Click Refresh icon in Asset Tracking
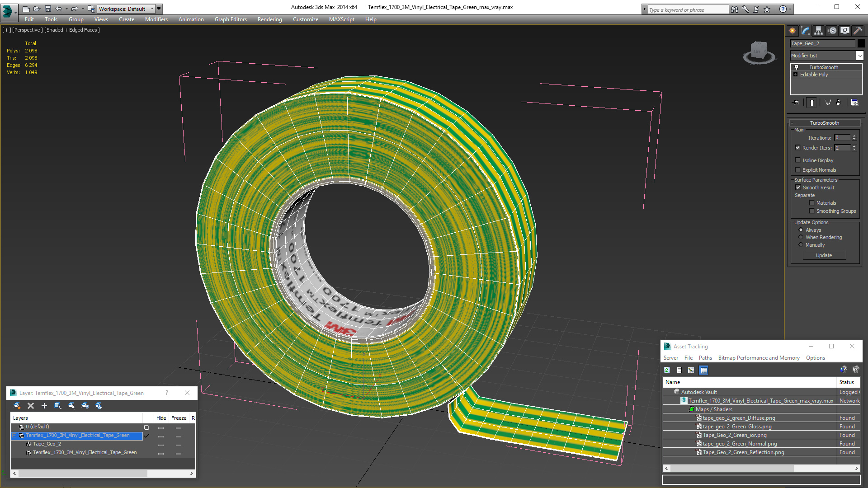The height and width of the screenshot is (488, 868). (x=667, y=370)
